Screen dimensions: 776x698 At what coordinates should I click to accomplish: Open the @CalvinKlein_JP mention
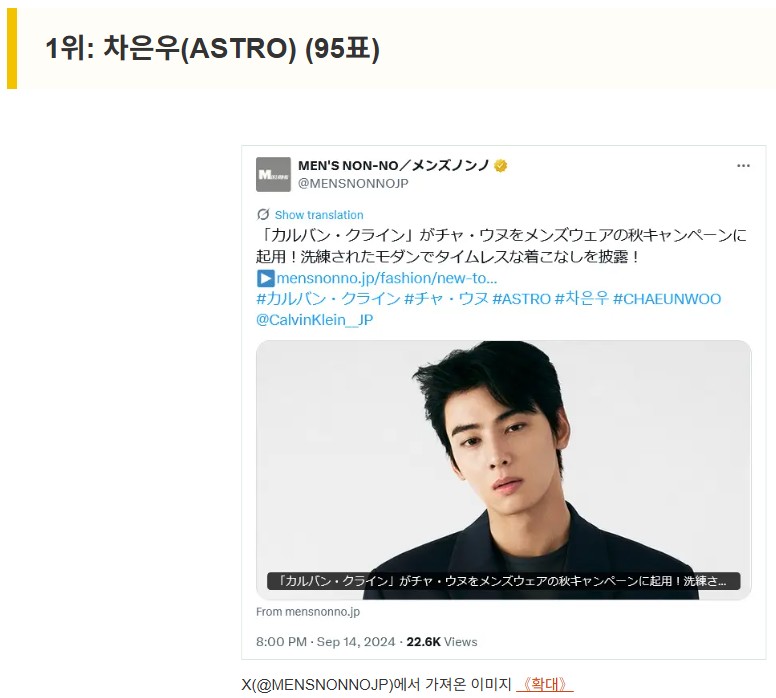(x=314, y=320)
